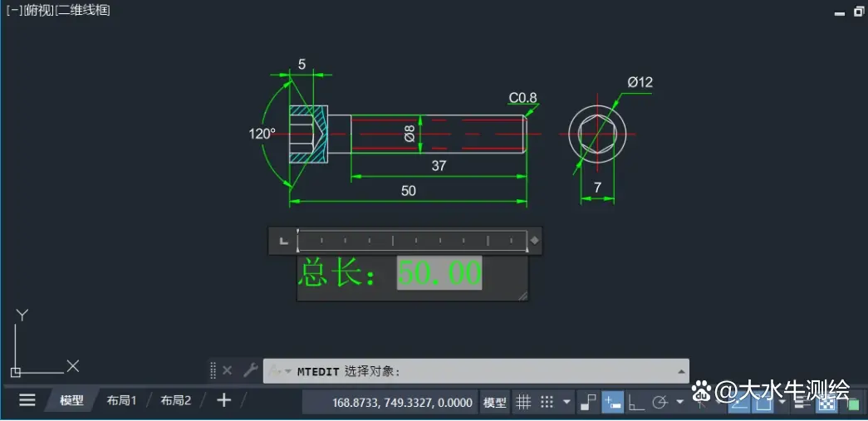The width and height of the screenshot is (868, 421).
Task: Toggle drawing grid display in status bar
Action: [523, 402]
